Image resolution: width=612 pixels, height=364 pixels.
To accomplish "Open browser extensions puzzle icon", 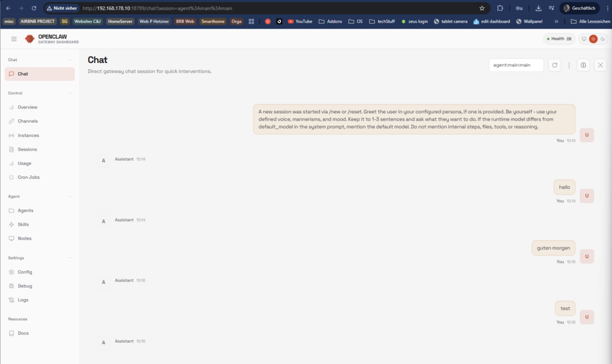I will (x=500, y=8).
